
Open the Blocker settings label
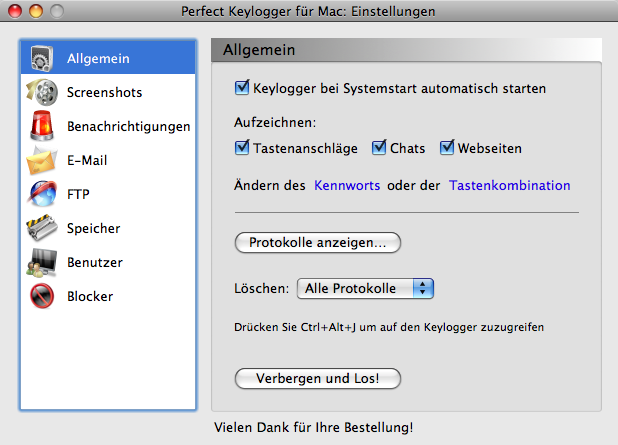(90, 296)
